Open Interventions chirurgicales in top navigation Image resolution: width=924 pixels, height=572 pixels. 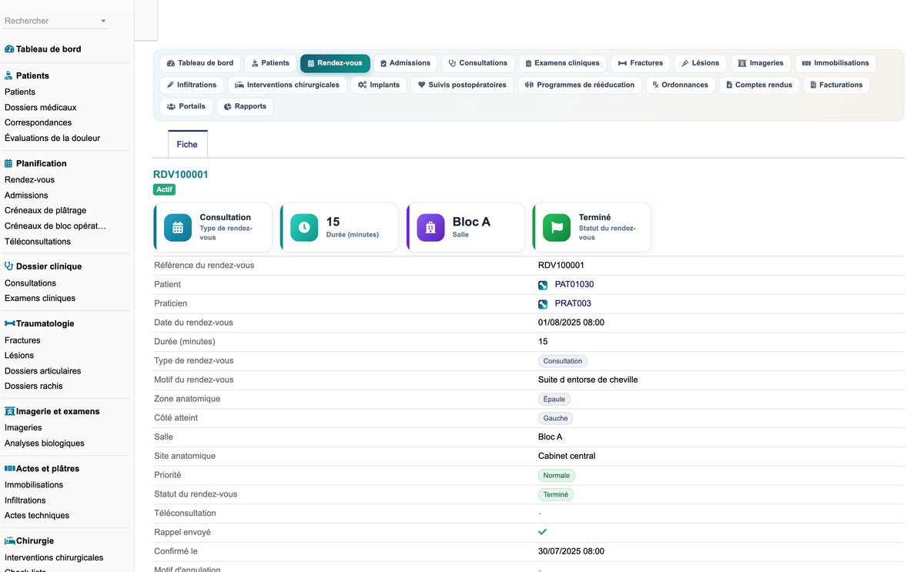point(287,85)
